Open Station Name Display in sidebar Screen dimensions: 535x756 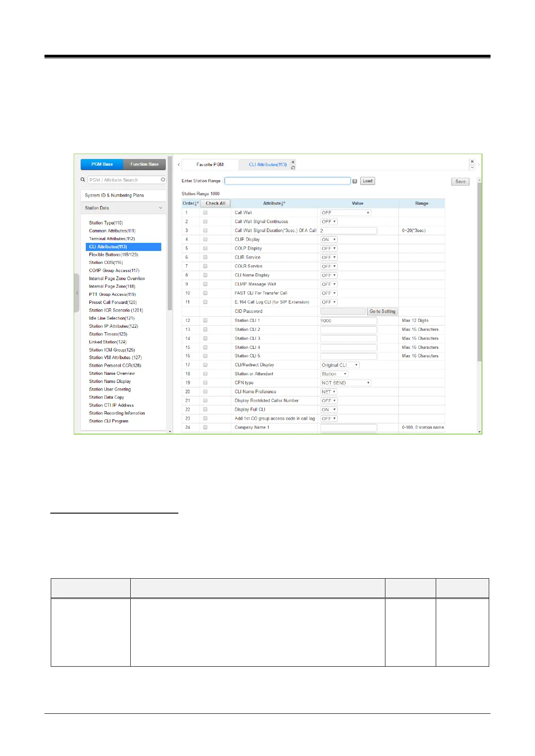(x=110, y=382)
